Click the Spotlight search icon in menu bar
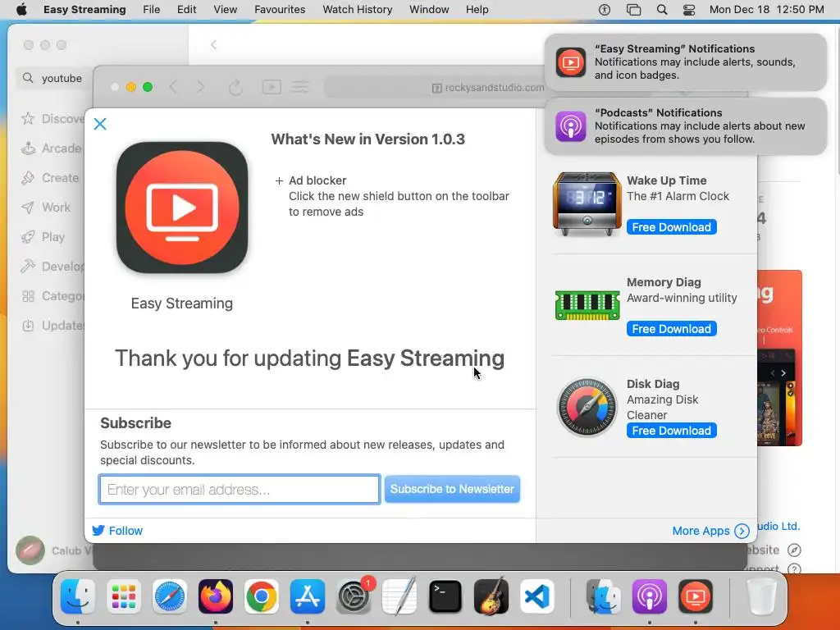 [662, 10]
